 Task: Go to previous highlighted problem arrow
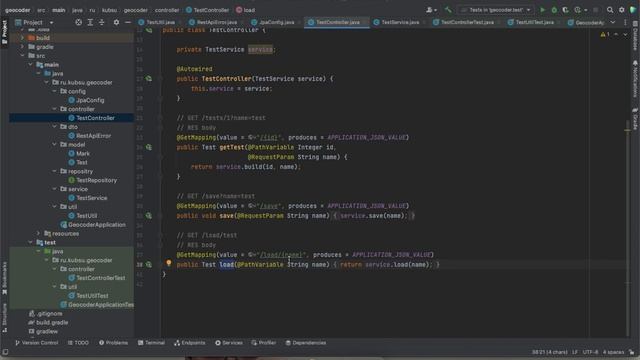[x=616, y=35]
